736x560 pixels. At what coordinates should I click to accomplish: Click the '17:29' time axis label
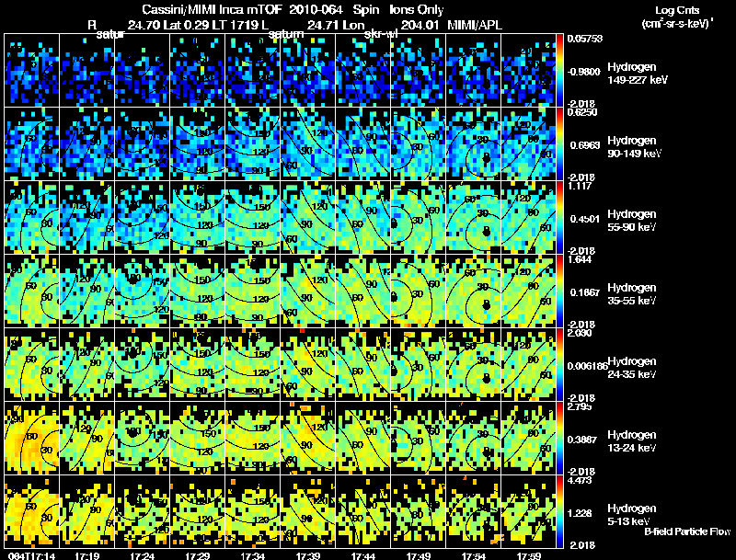(198, 555)
